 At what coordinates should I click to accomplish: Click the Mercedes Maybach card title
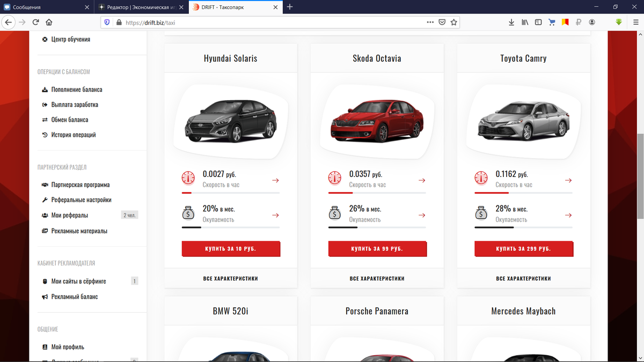tap(524, 311)
